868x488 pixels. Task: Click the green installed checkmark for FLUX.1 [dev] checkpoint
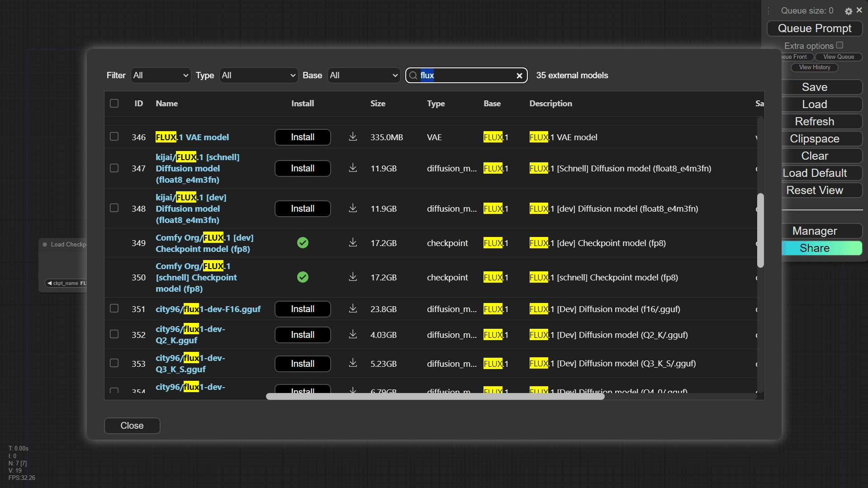click(x=302, y=243)
